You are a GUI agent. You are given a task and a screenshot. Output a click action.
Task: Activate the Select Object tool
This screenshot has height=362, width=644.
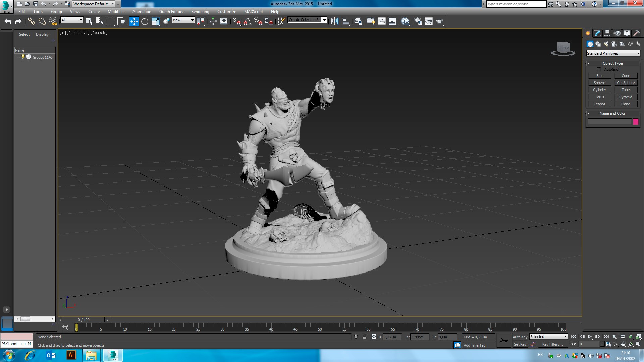[89, 21]
